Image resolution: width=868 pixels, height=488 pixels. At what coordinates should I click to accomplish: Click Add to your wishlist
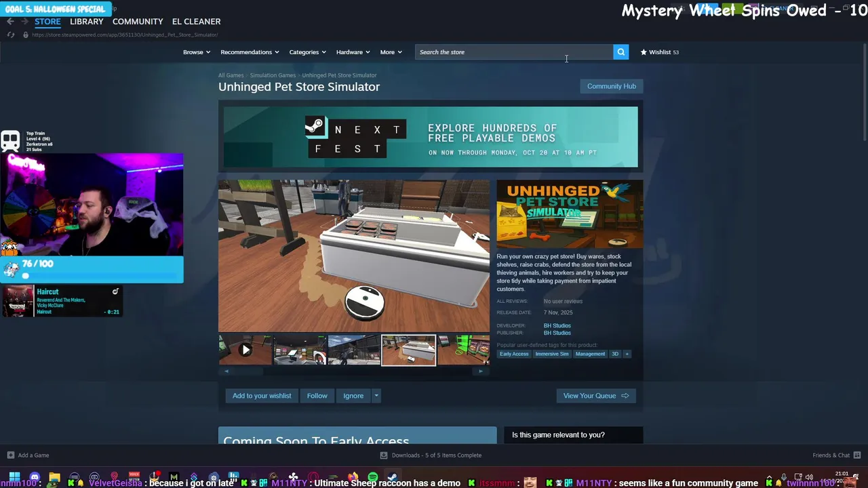(262, 396)
